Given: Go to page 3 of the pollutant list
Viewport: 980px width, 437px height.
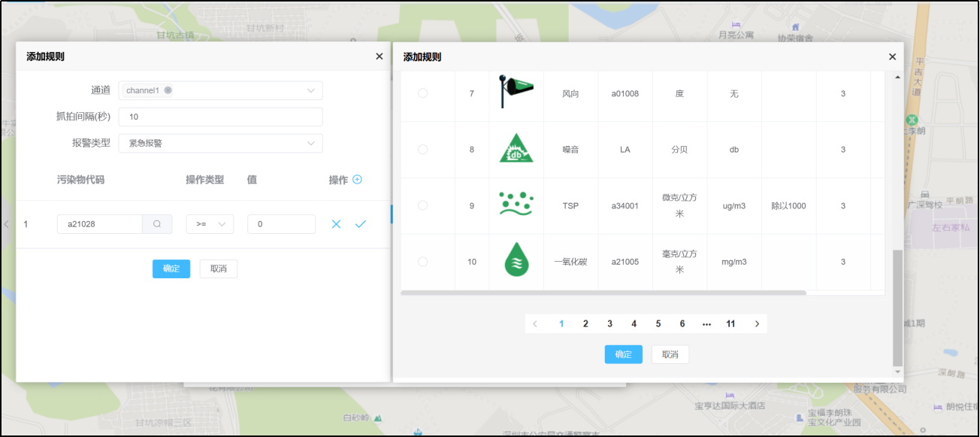Looking at the screenshot, I should (x=609, y=324).
